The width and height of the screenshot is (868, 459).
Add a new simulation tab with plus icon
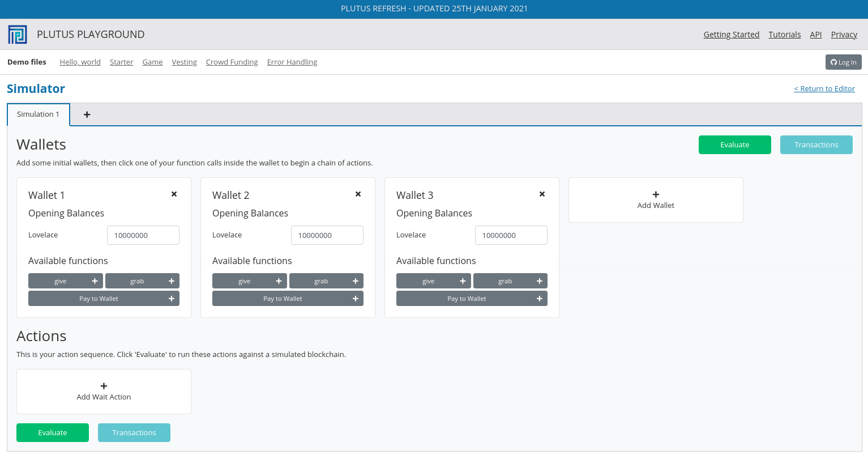tap(87, 114)
